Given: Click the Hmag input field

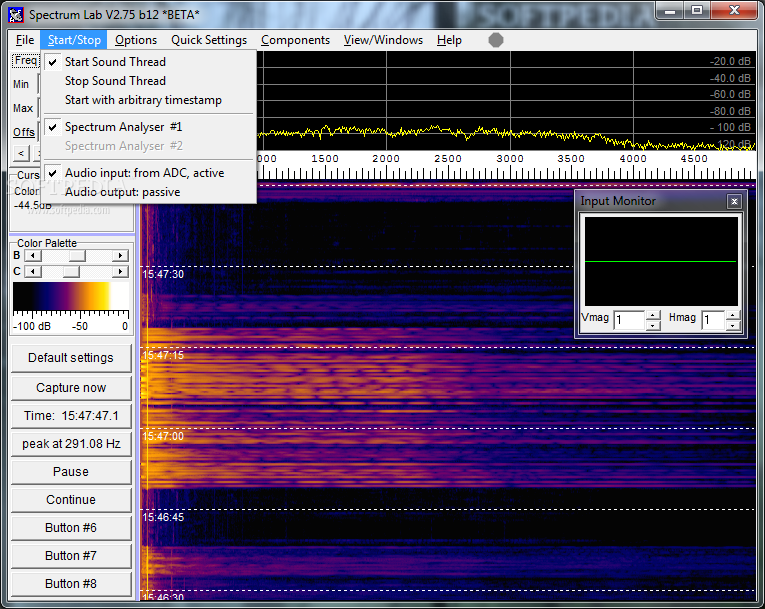Looking at the screenshot, I should point(714,320).
